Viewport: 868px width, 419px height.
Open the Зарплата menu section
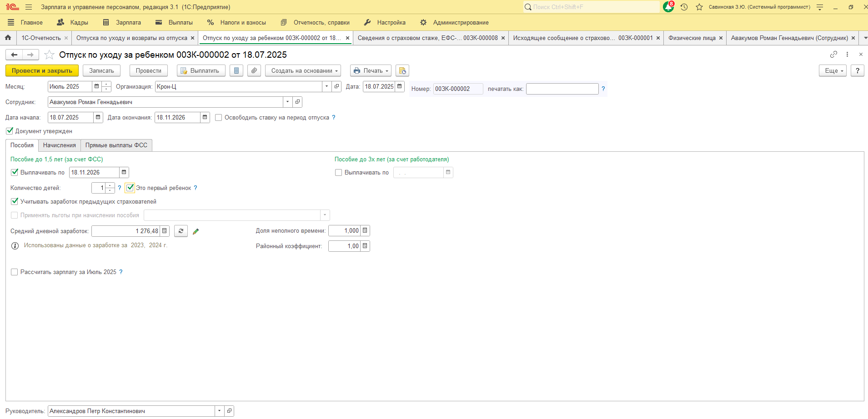click(122, 22)
